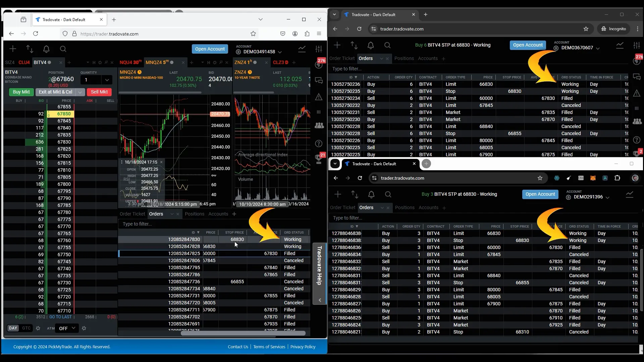Expand Orders tab dropdown in top-right window
This screenshot has height=362, width=644.
(381, 58)
